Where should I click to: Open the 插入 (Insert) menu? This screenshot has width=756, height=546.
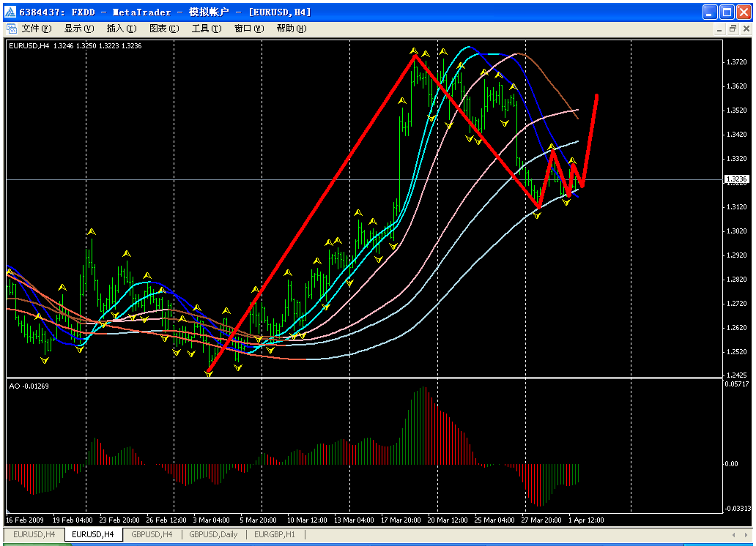pyautogui.click(x=122, y=29)
